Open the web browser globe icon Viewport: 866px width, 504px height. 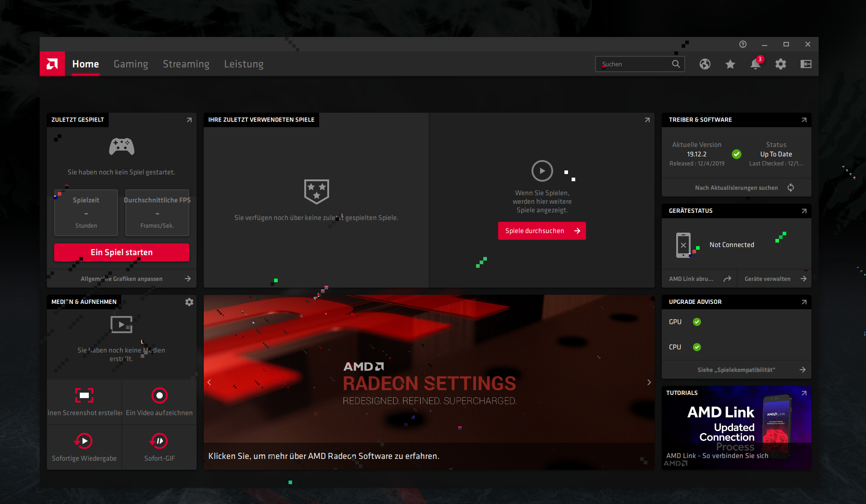coord(705,64)
